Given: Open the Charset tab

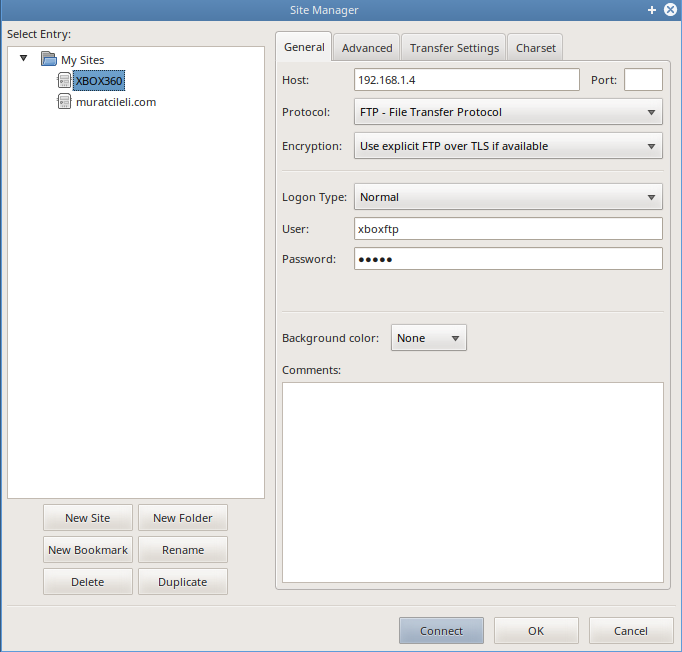Looking at the screenshot, I should (x=535, y=48).
